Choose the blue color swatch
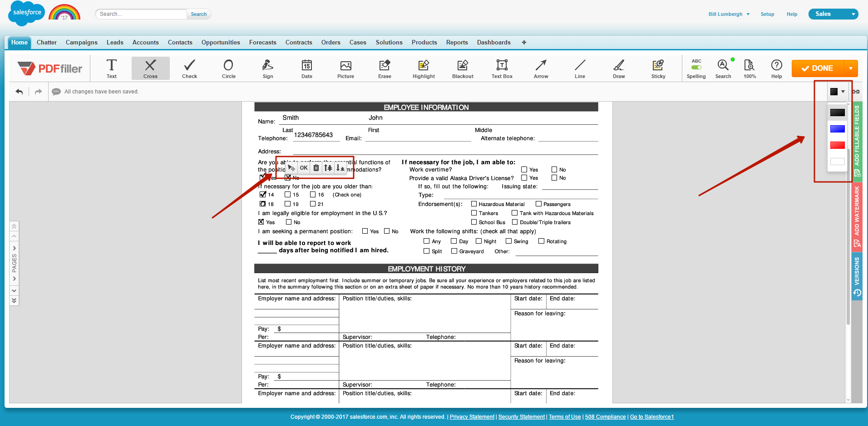The height and width of the screenshot is (426, 868). (837, 129)
